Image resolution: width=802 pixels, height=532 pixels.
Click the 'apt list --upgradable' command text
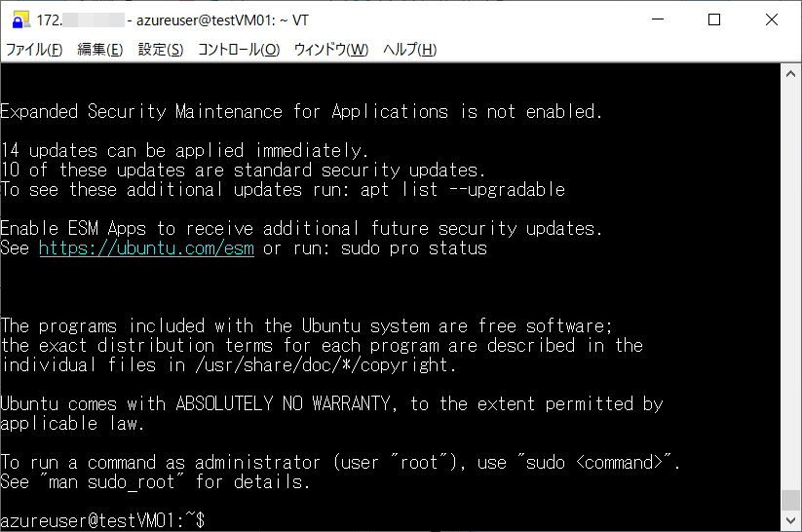(x=463, y=190)
